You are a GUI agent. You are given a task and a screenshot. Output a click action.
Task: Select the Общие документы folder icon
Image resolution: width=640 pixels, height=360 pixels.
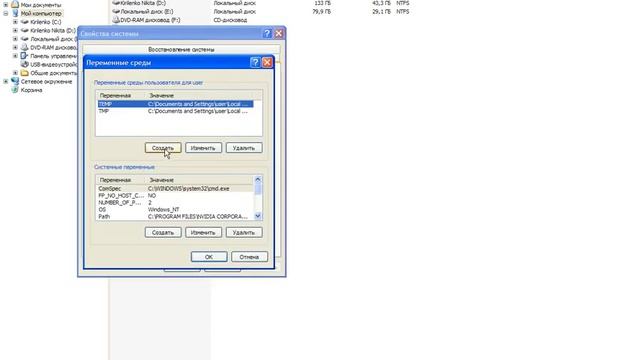[24, 73]
